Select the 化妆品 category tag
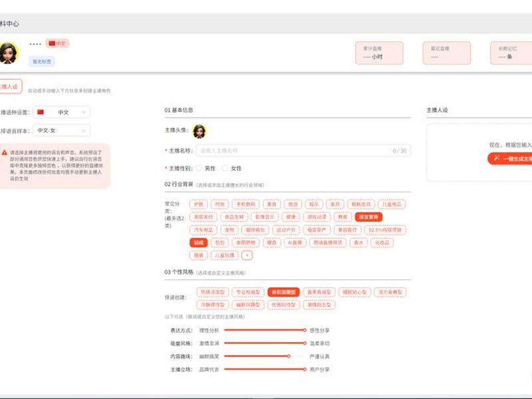The image size is (532, 399). click(x=382, y=243)
